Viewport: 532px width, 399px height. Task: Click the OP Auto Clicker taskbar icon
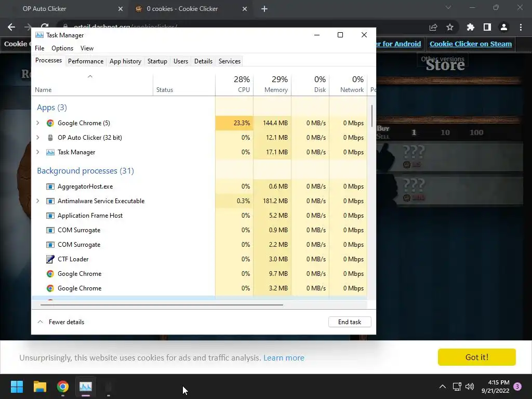[x=109, y=387]
